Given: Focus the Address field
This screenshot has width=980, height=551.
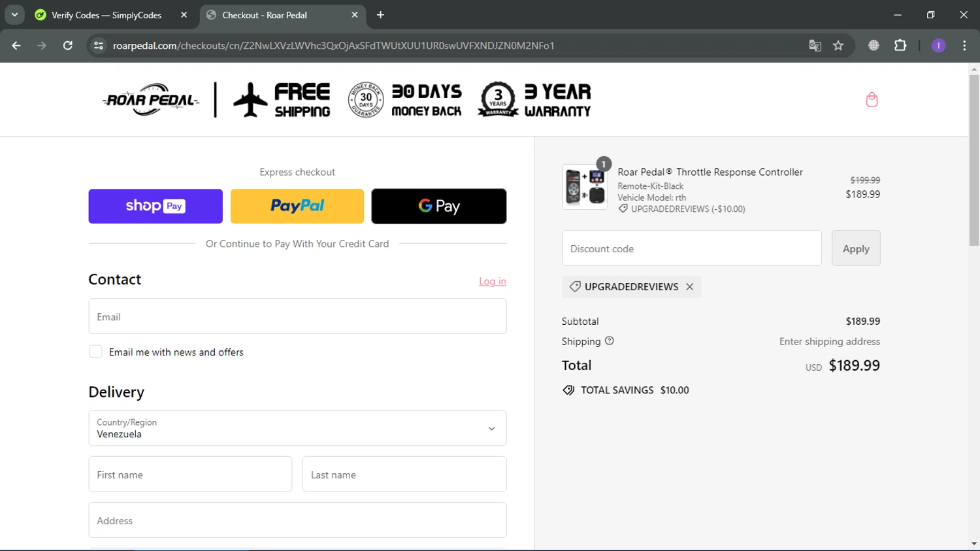Looking at the screenshot, I should (x=297, y=520).
